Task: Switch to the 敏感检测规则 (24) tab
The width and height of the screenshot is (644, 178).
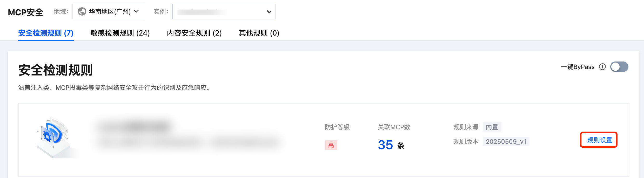Action: [x=120, y=33]
